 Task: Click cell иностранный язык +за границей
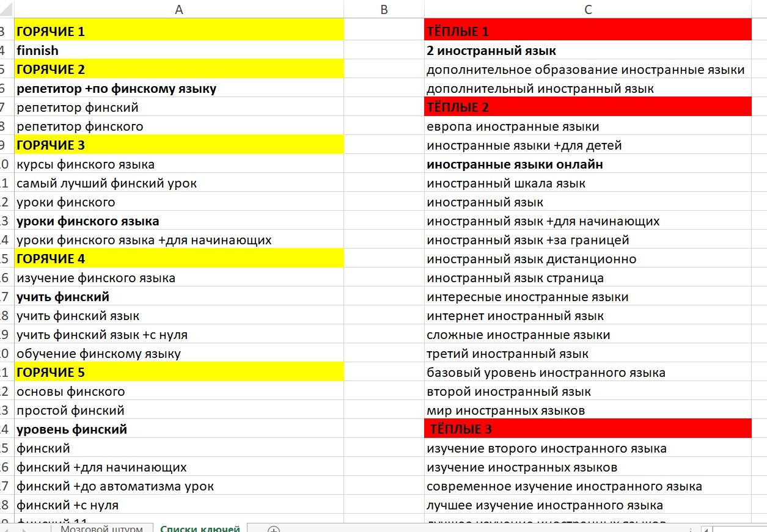click(588, 239)
